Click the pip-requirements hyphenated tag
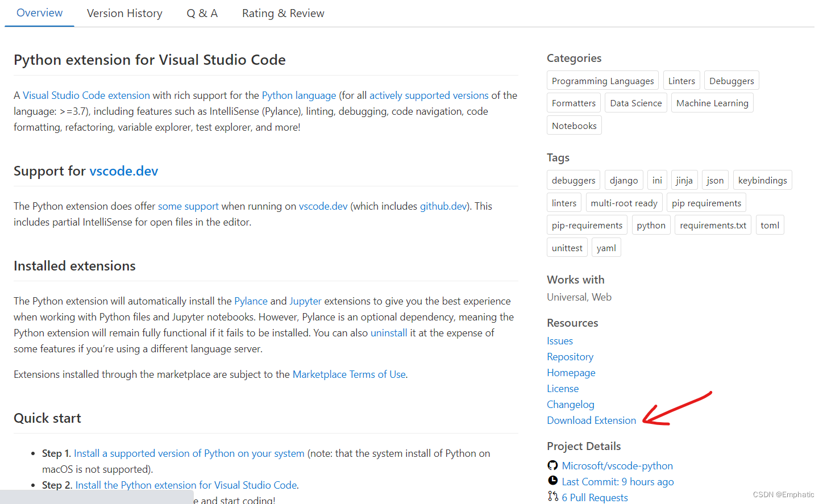This screenshot has height=504, width=823. [587, 225]
